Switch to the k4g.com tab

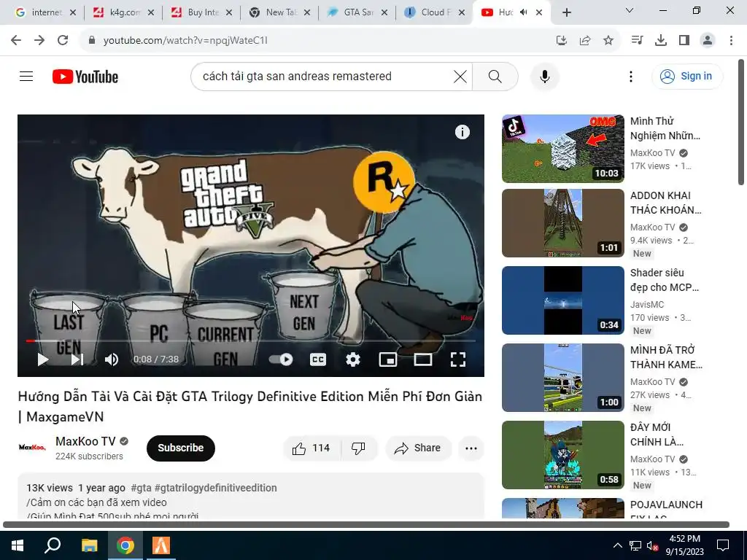pos(124,12)
